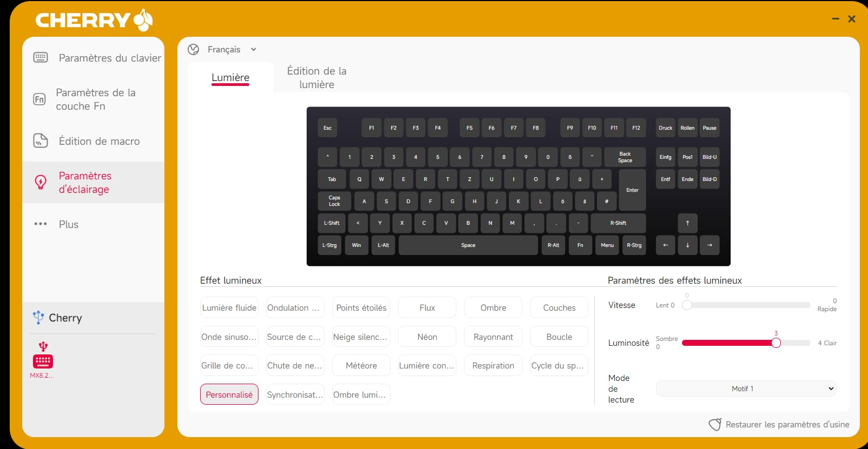Click the Space bar on virtual keyboard
Viewport: 868px width, 449px height.
click(468, 245)
